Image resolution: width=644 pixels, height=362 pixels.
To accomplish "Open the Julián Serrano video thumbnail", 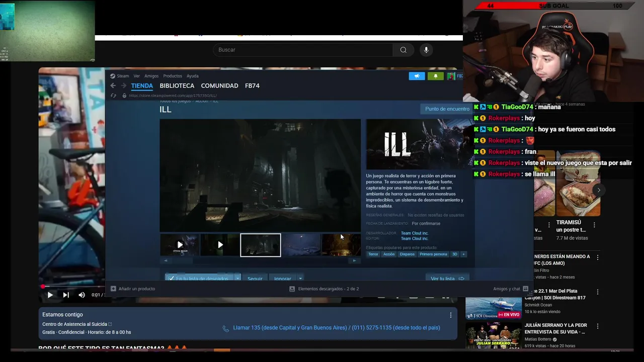I will click(494, 335).
